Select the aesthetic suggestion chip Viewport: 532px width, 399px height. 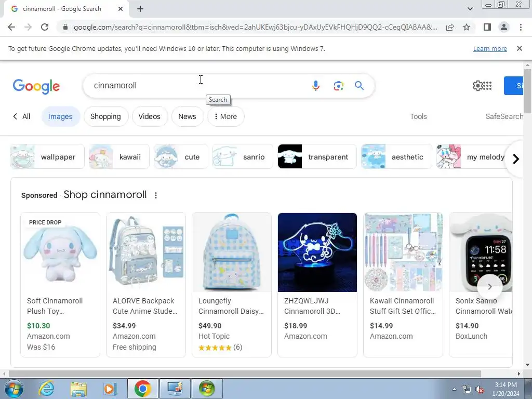point(396,156)
